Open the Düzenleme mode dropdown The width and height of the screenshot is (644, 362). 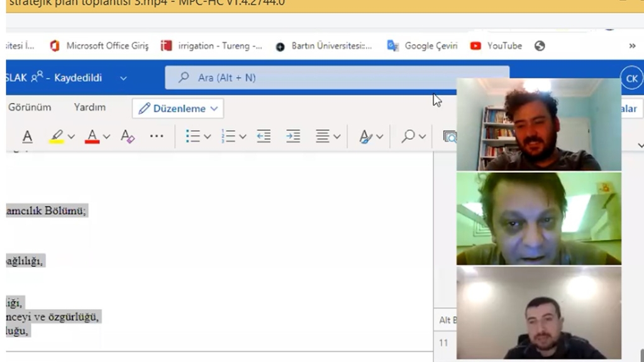tap(178, 108)
